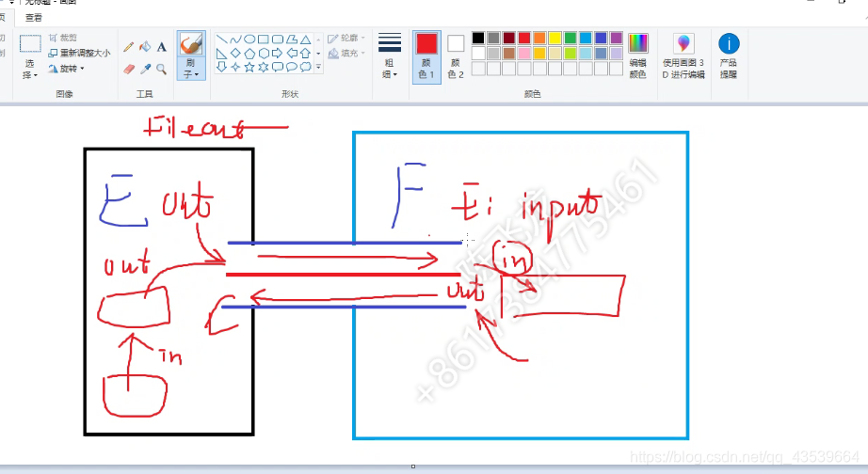
Task: Select the Hexagon shape
Action: (x=264, y=53)
